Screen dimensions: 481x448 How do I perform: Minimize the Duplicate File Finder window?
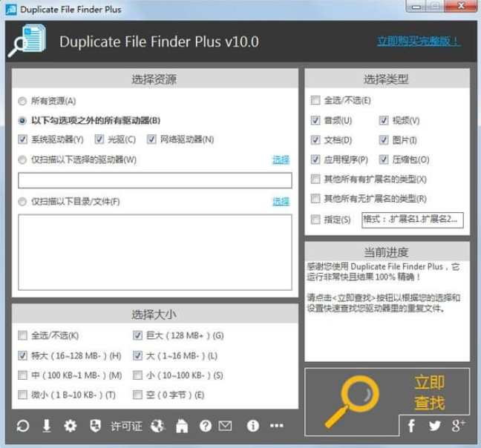pos(416,6)
